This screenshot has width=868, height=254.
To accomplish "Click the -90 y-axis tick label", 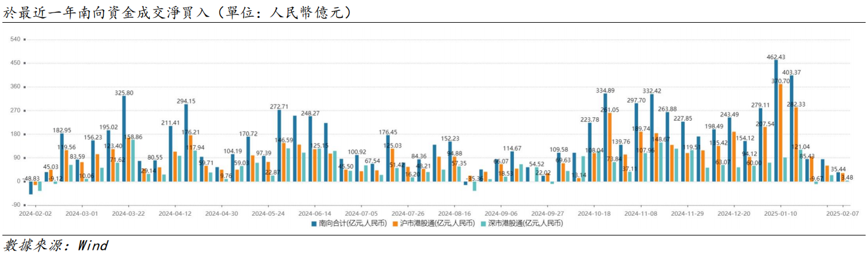I will click(16, 205).
